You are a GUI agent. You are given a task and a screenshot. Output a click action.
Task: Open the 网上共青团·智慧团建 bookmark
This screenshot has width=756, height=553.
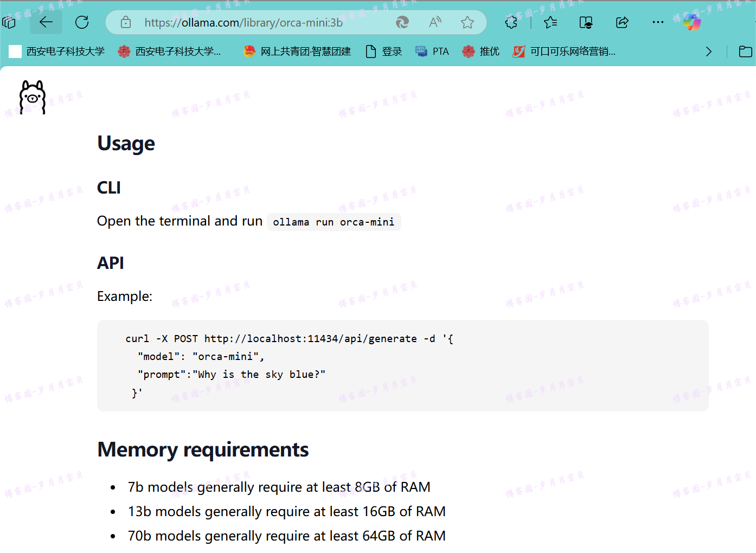click(297, 52)
